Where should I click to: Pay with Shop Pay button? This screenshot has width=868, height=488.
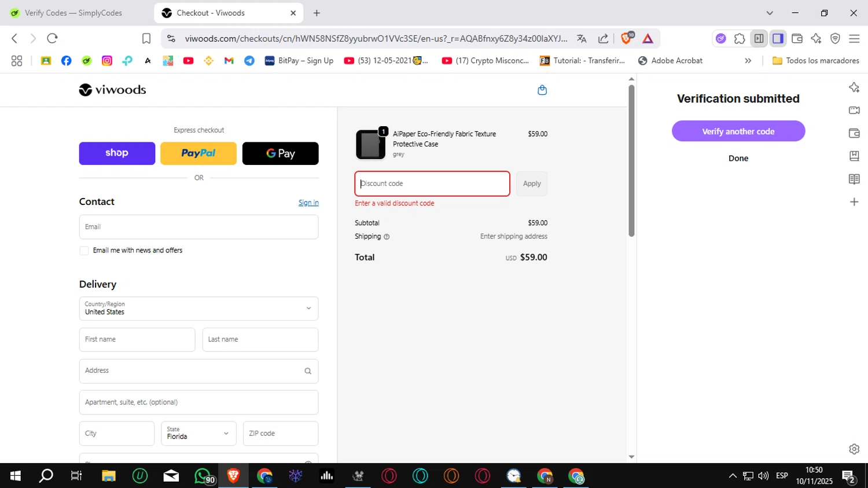[x=117, y=153]
